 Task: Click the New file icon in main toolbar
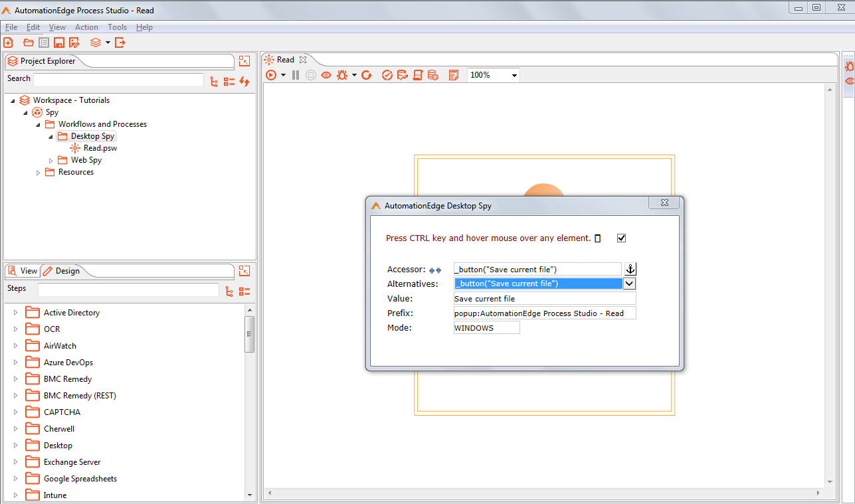pyautogui.click(x=8, y=42)
